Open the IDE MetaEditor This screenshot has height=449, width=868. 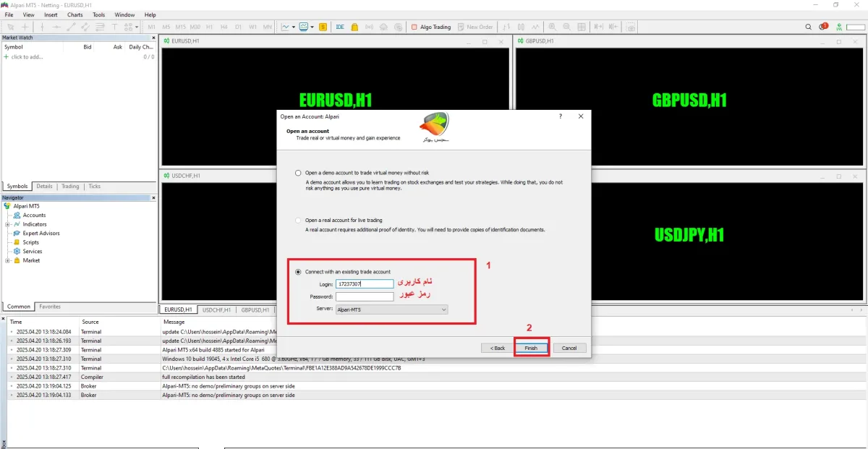coord(340,27)
